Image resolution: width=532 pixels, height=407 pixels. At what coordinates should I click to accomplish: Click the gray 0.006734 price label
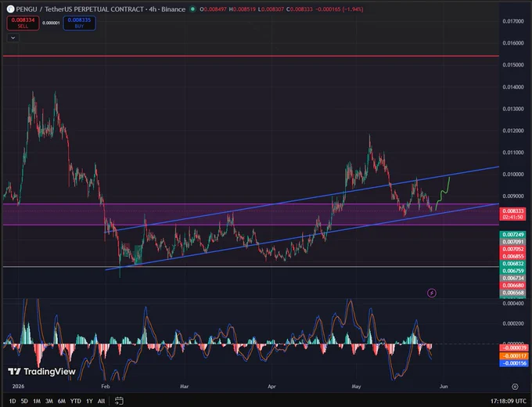(512, 278)
